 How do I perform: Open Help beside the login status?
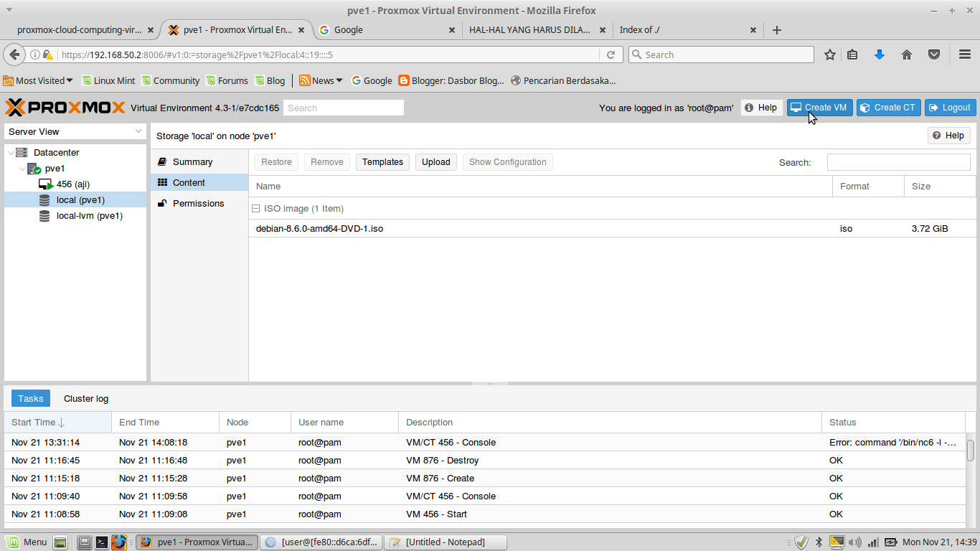click(761, 108)
